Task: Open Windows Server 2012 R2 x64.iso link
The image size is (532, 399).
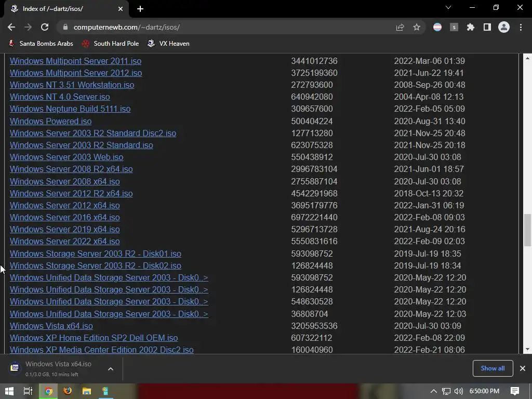Action: click(x=71, y=193)
